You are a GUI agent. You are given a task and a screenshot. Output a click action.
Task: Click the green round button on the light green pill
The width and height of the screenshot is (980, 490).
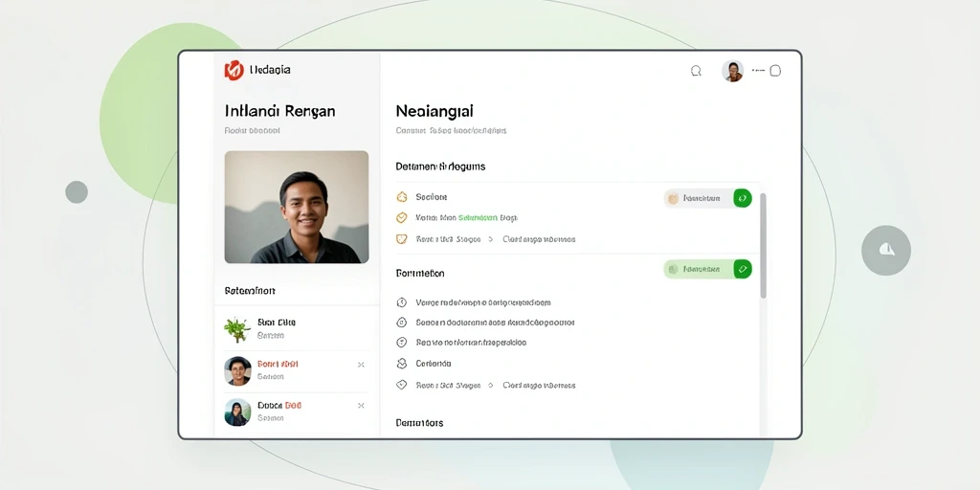pyautogui.click(x=743, y=269)
